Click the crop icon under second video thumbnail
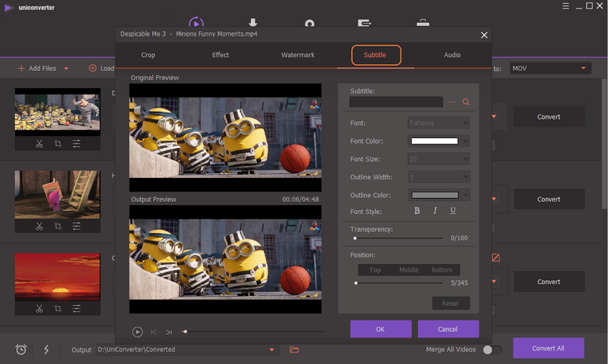The image size is (608, 364). point(58,226)
